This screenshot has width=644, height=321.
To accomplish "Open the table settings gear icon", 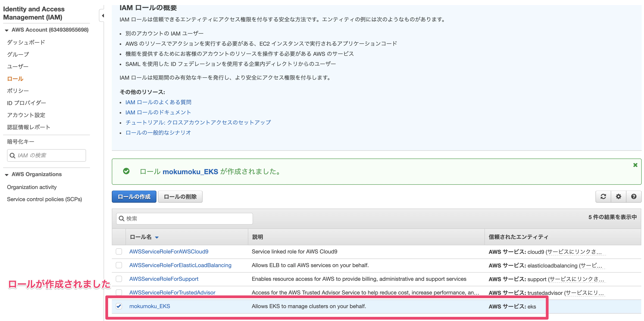I will click(618, 196).
